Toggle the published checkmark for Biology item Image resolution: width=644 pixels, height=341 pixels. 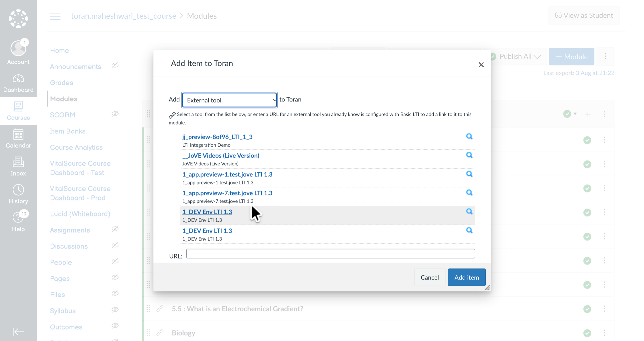tap(587, 333)
